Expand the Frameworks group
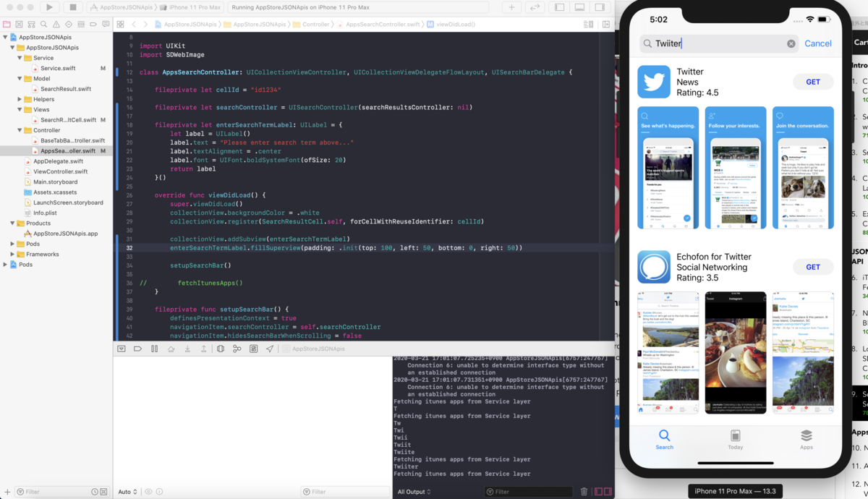Image resolution: width=868 pixels, height=499 pixels. 12,254
